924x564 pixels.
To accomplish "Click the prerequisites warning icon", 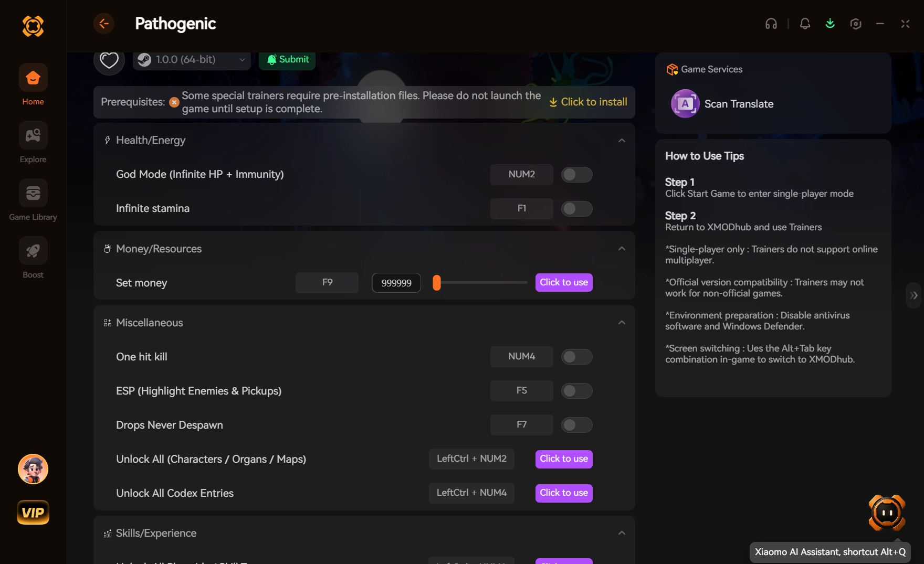I will click(x=174, y=102).
